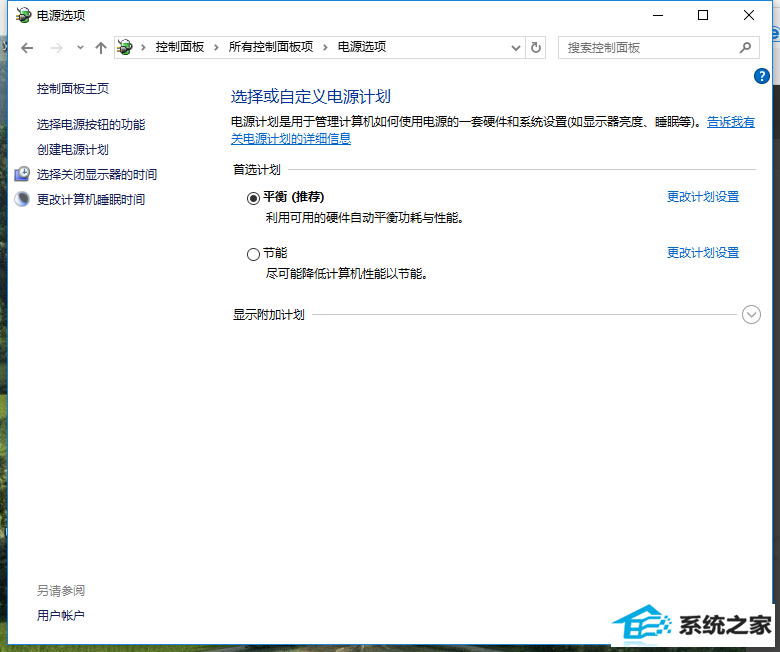780x652 pixels.
Task: Open 创建电源计划 link
Action: point(73,150)
